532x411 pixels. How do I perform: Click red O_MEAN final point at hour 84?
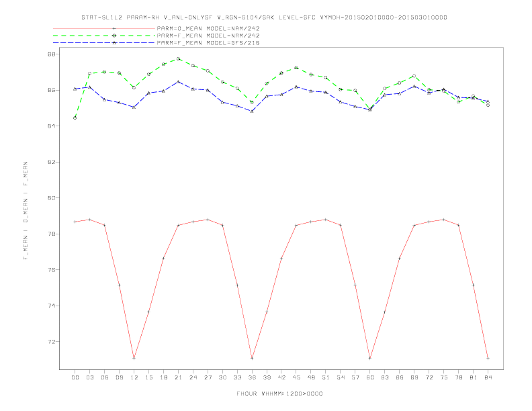pos(488,358)
